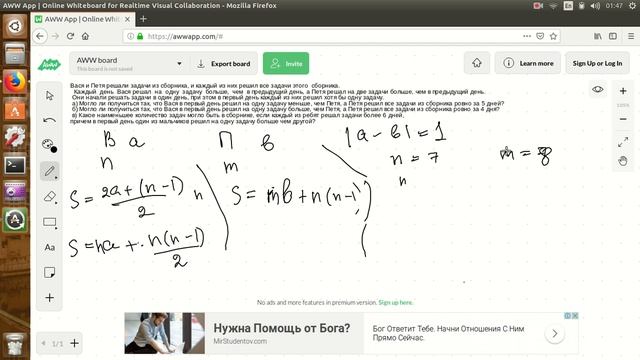Select the eraser tool

click(49, 196)
